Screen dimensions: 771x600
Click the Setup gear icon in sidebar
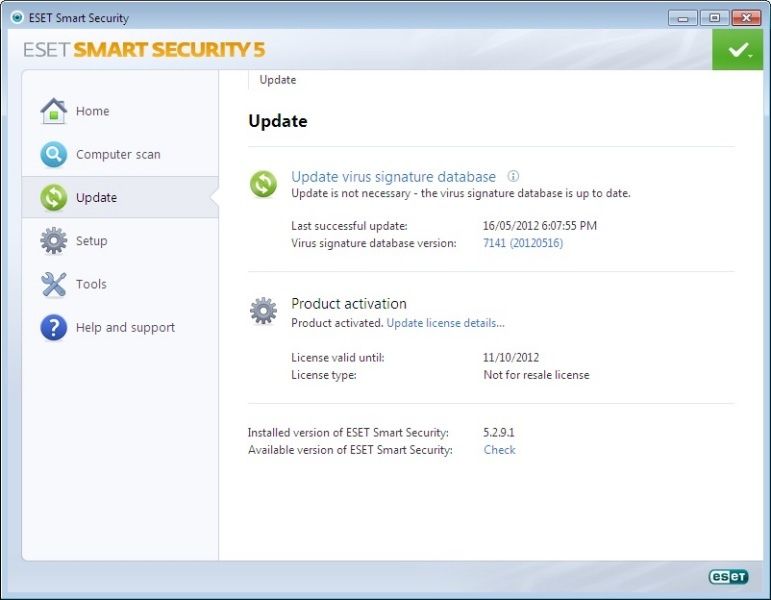point(54,241)
